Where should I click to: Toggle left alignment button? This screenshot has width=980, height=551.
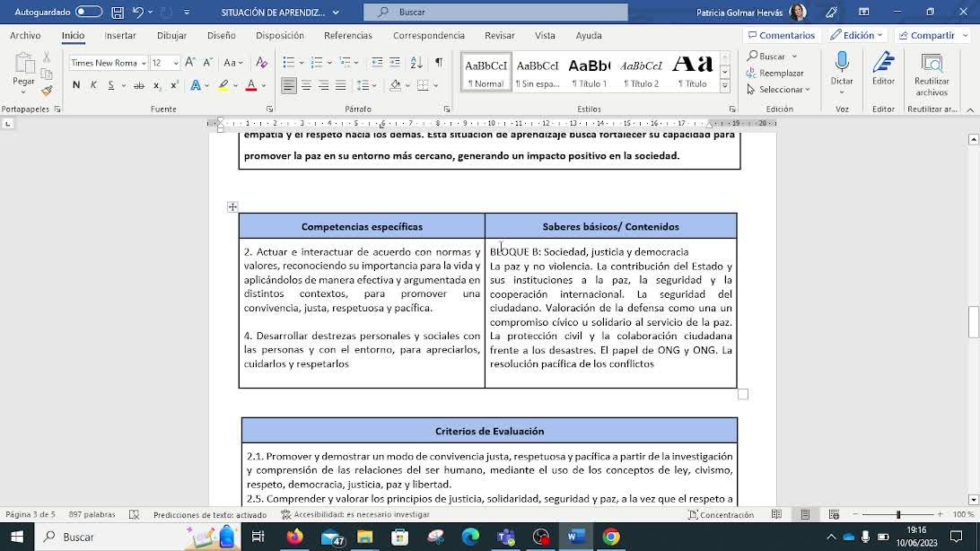pyautogui.click(x=289, y=85)
